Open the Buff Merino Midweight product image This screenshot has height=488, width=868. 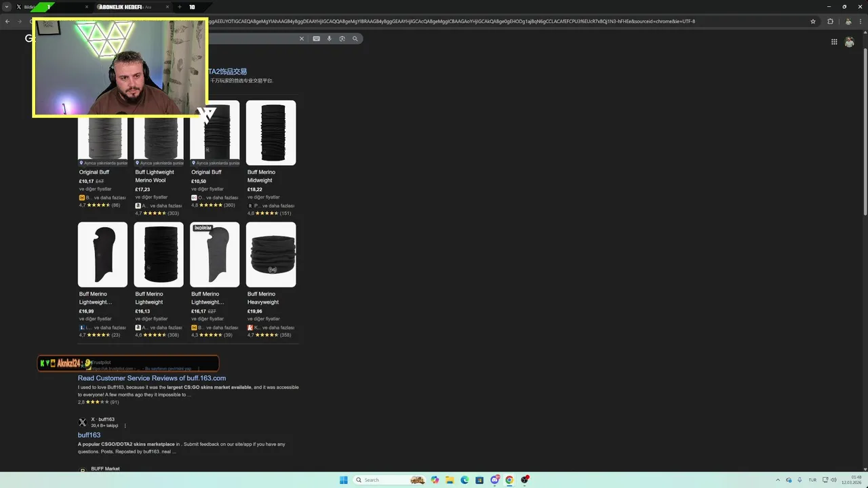click(271, 133)
